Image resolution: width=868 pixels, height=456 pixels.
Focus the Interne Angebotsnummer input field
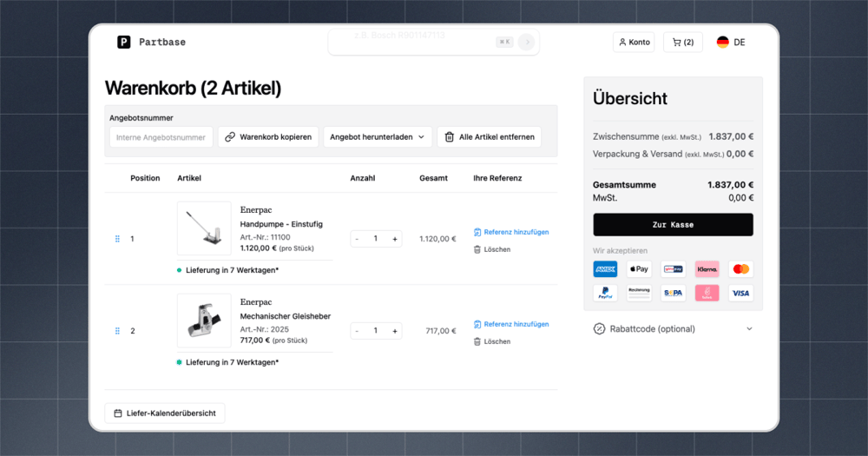[x=161, y=137]
